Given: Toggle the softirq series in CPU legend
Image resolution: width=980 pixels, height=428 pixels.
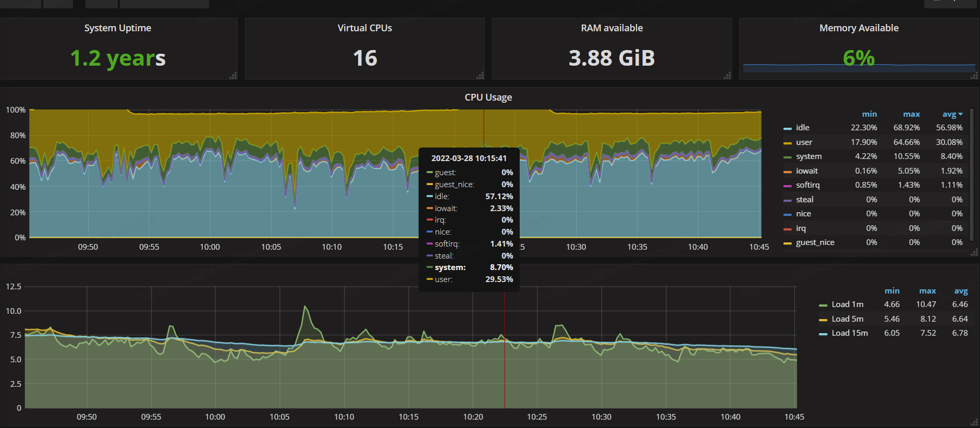Looking at the screenshot, I should click(x=808, y=185).
